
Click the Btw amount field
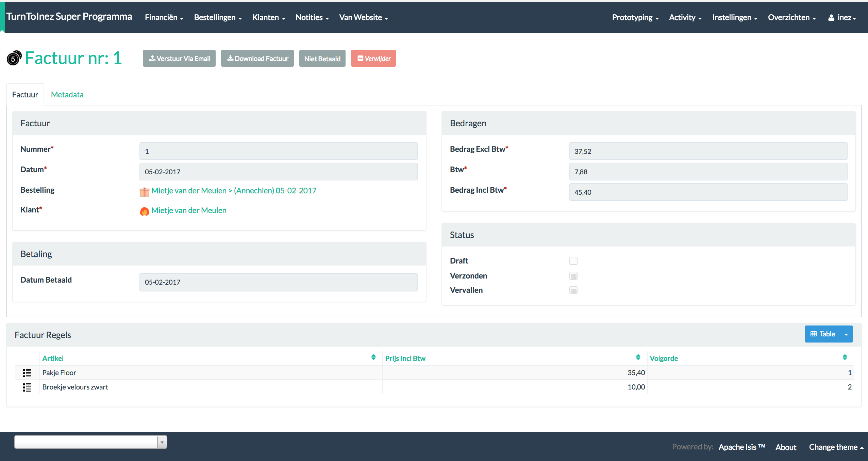coord(708,172)
